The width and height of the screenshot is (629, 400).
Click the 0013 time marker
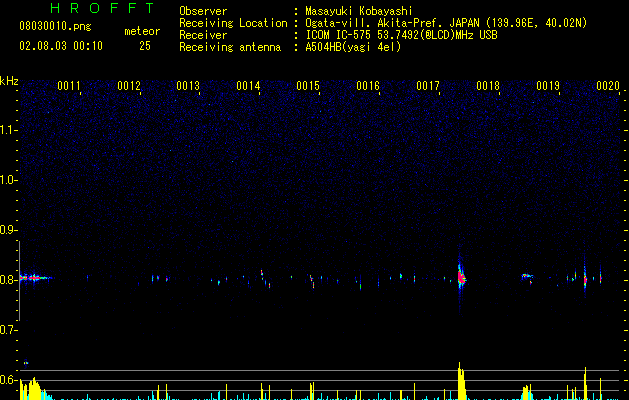(188, 86)
